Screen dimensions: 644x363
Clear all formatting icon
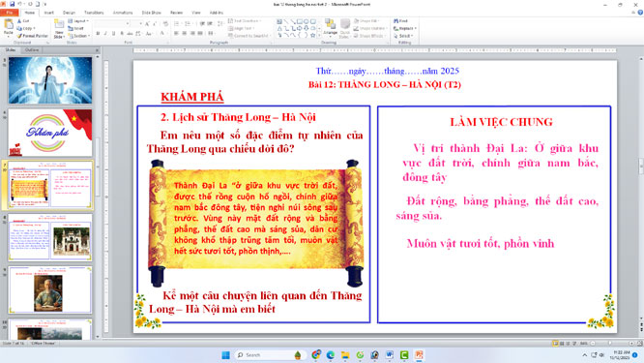[165, 24]
